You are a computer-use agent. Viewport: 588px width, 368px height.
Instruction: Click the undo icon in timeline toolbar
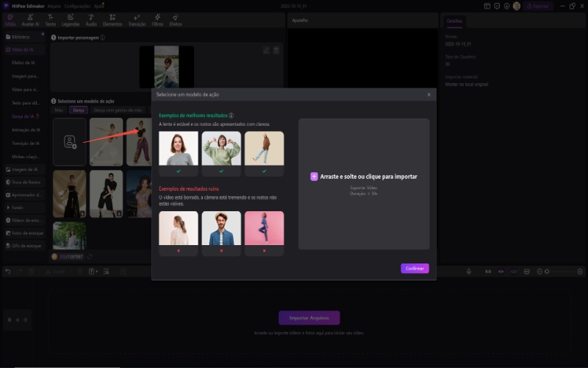(x=8, y=271)
